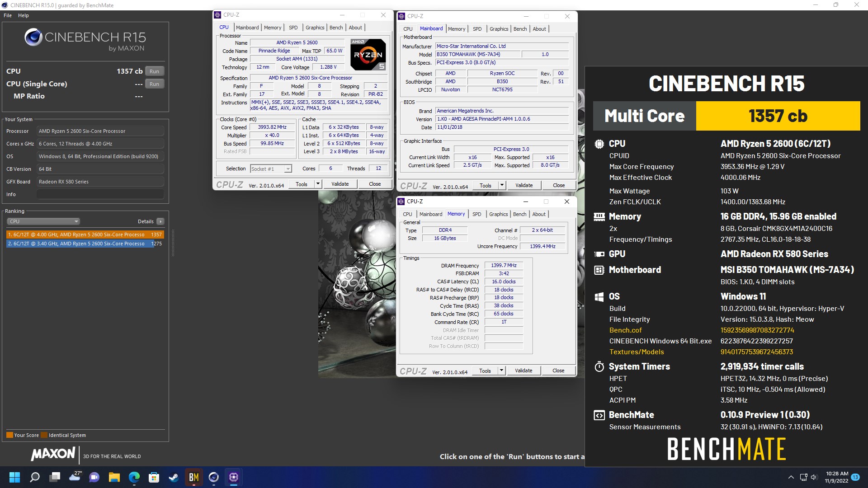
Task: Switch to Cinebench taskbar icon
Action: (214, 477)
